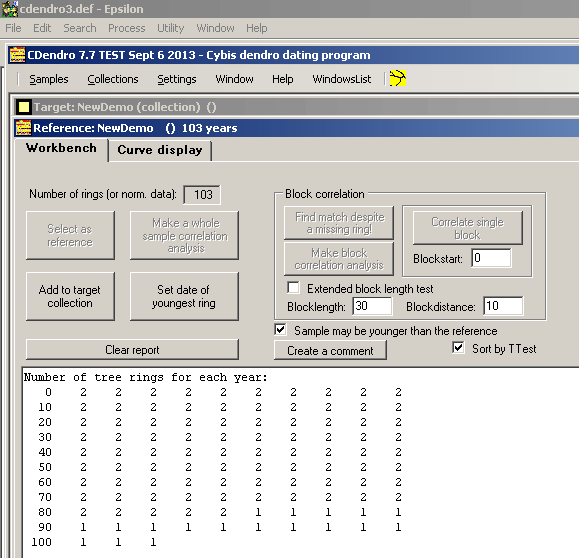Click Find match despite a missing ring
Viewport: 579px width, 558px height.
pyautogui.click(x=339, y=223)
